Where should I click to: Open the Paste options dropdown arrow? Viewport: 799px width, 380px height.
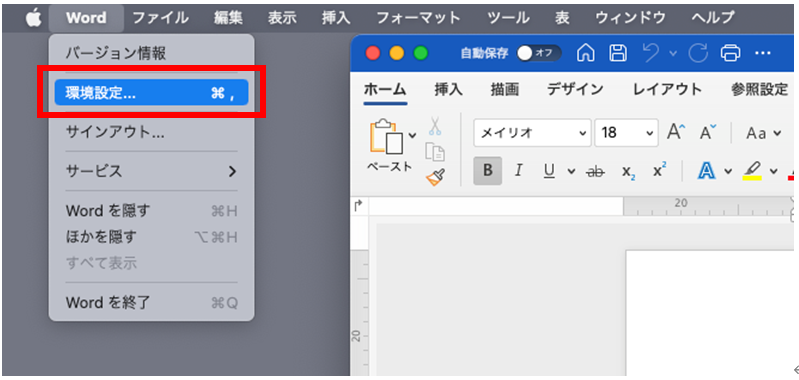coord(412,135)
